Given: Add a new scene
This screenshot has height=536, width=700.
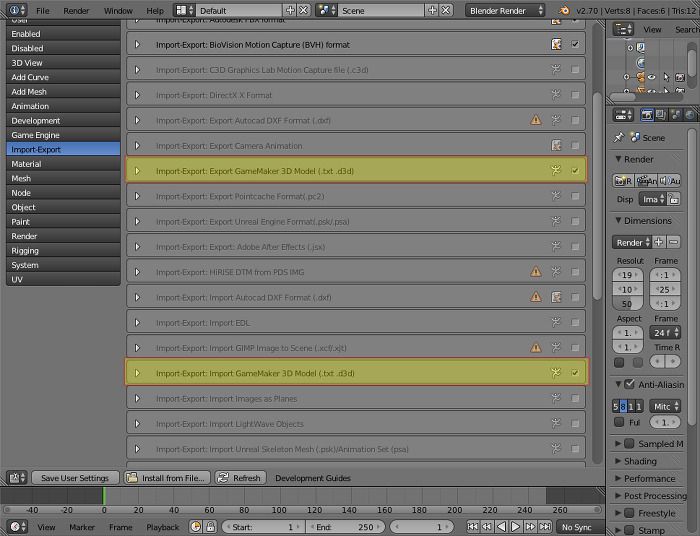Looking at the screenshot, I should [x=432, y=10].
